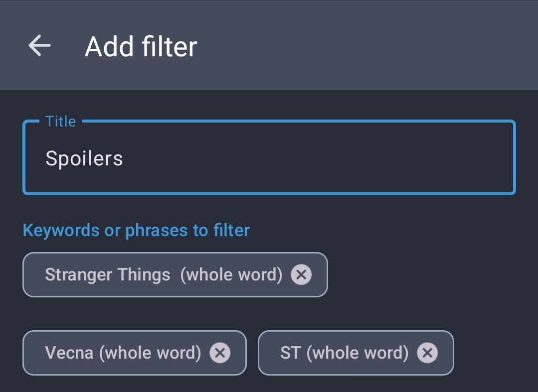
Task: Click the Add filter header title
Action: click(x=141, y=46)
